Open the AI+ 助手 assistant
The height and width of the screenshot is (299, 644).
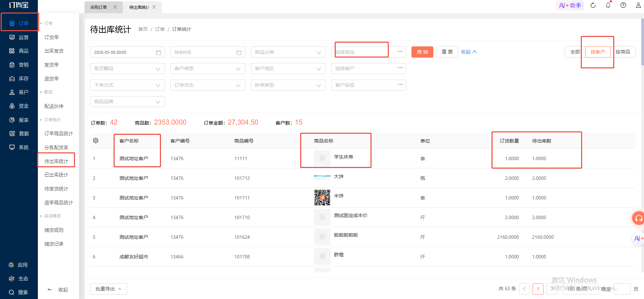[x=570, y=5]
